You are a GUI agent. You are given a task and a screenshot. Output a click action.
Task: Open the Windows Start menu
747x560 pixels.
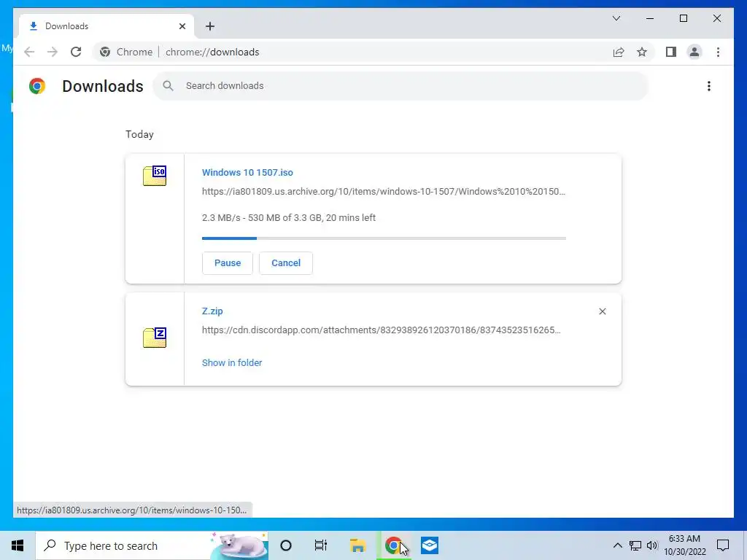[x=18, y=545]
